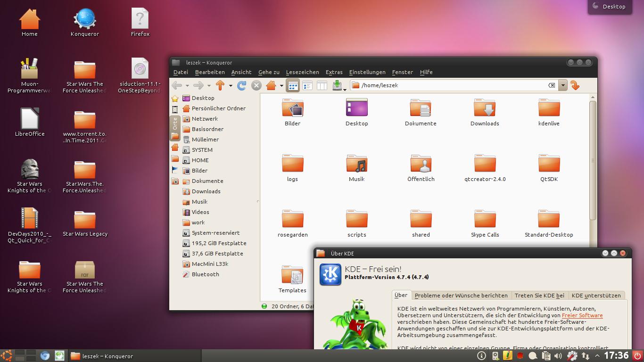Screen dimensions: 644x362
Task: Open forward history dropdown arrow
Action: (x=209, y=86)
